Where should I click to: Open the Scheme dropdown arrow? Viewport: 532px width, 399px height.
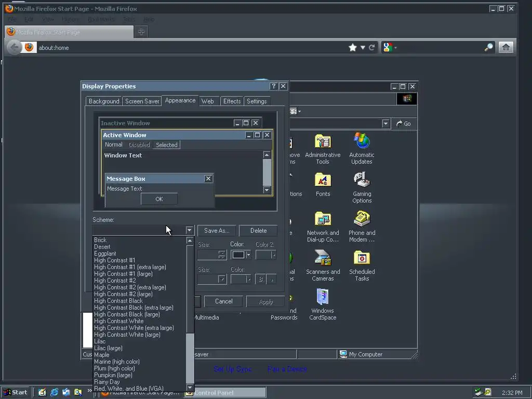[x=189, y=230]
